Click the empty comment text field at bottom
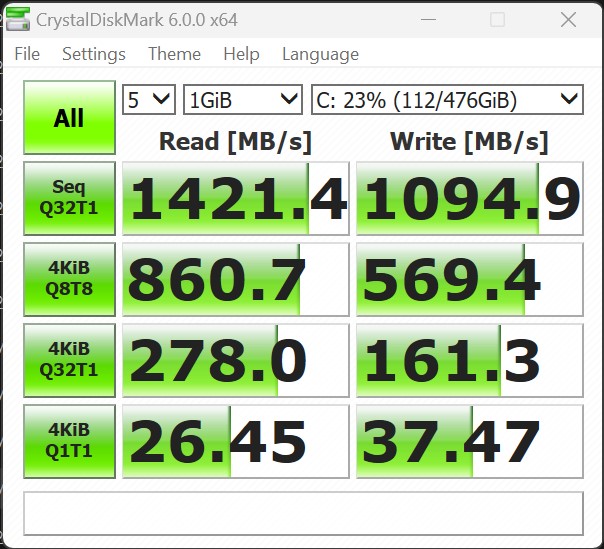604x549 pixels. (x=303, y=513)
